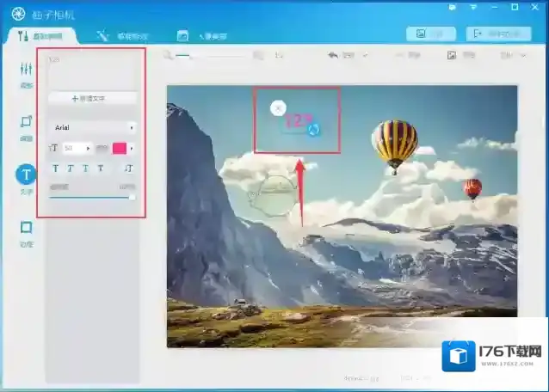The image size is (549, 392).
Task: Click the add new text button
Action: 92,99
